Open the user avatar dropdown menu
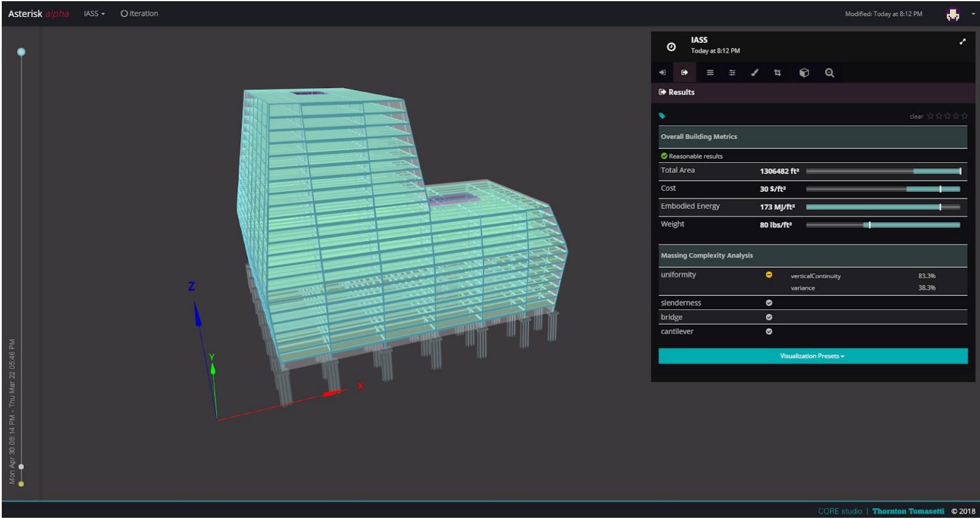The width and height of the screenshot is (980, 519). click(960, 15)
